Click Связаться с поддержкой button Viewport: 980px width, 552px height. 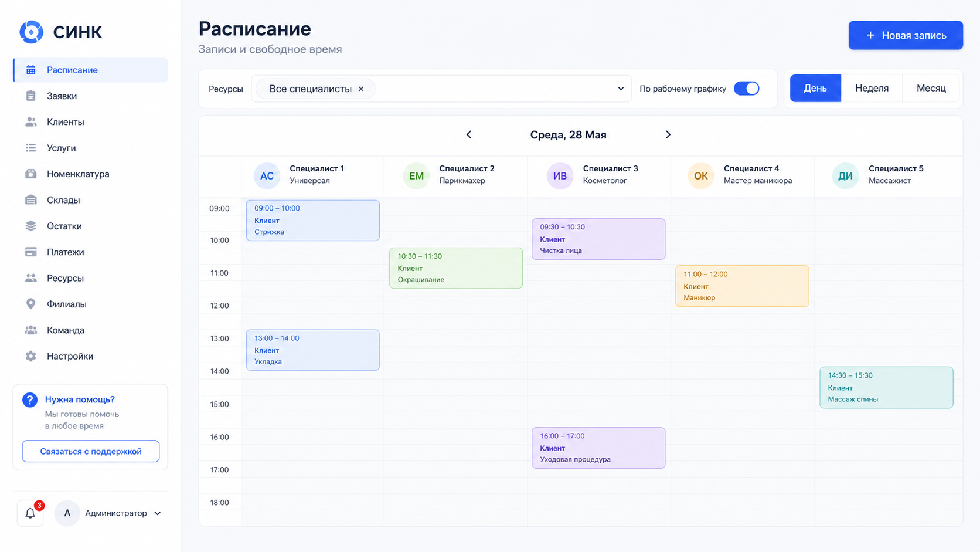click(x=91, y=451)
